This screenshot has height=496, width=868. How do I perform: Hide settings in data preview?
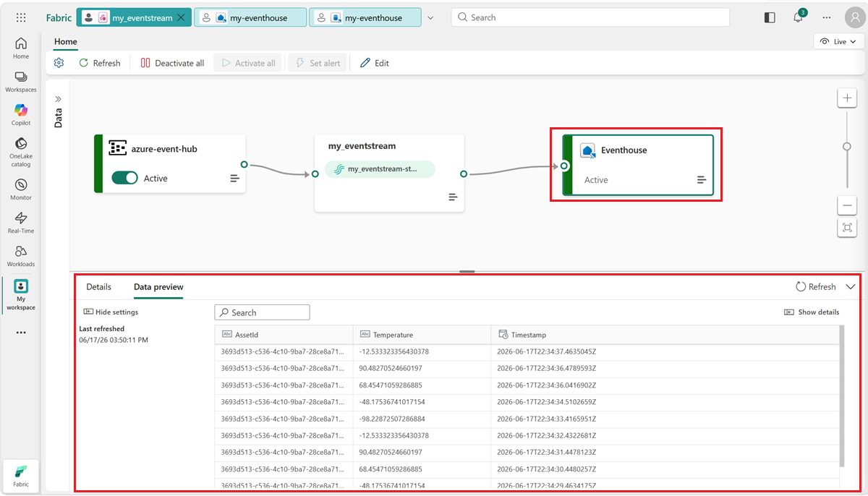coord(111,312)
